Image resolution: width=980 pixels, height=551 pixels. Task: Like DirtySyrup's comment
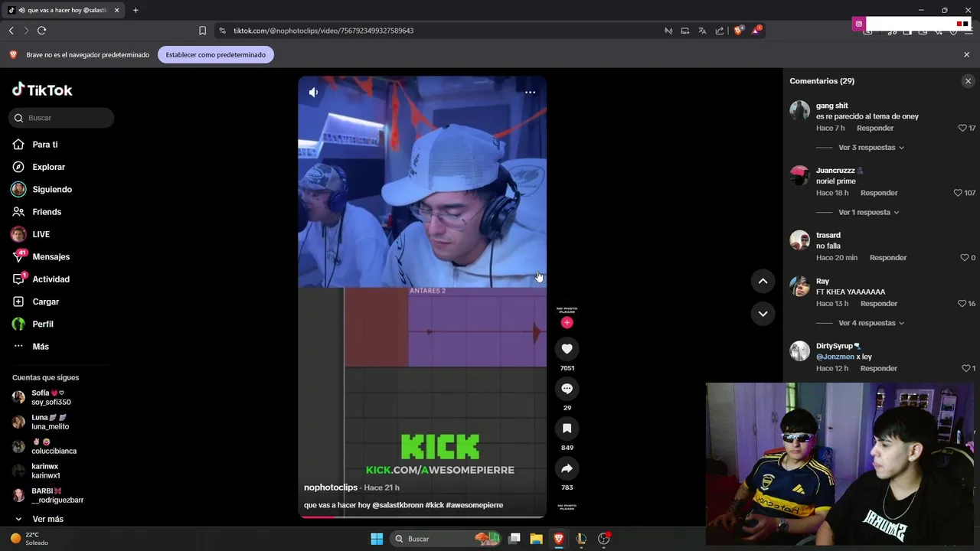(x=966, y=368)
